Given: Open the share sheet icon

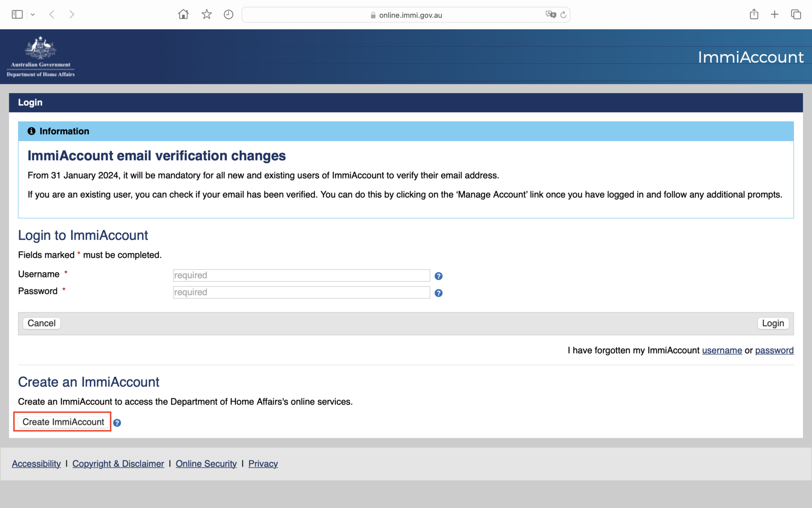Looking at the screenshot, I should 754,14.
